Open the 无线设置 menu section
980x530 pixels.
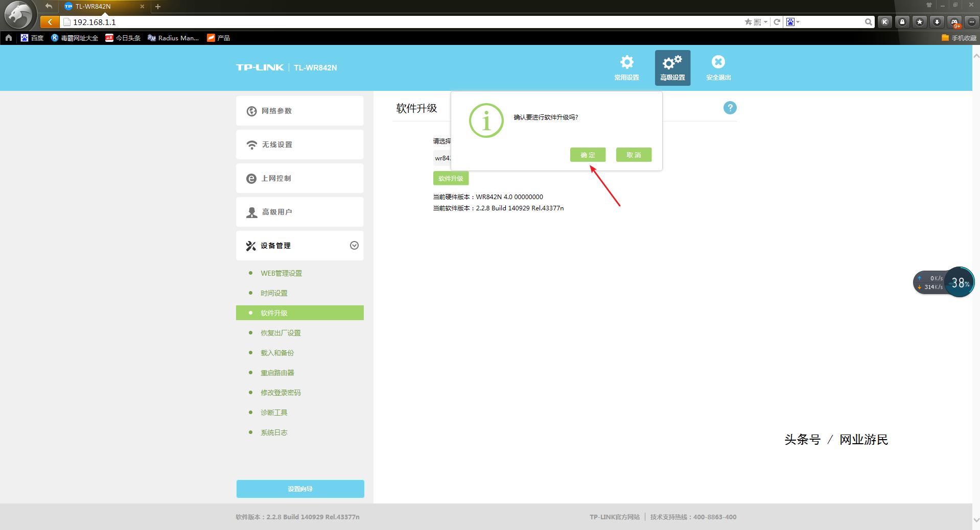[300, 144]
